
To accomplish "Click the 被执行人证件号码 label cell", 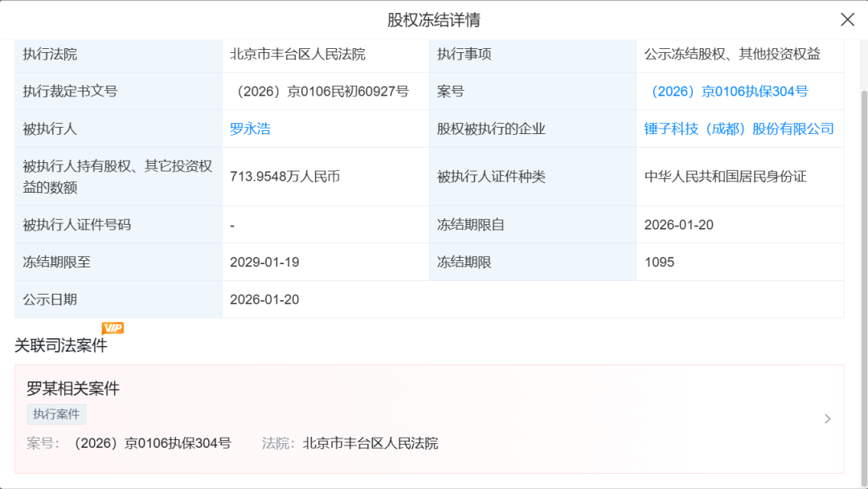I will tap(118, 225).
